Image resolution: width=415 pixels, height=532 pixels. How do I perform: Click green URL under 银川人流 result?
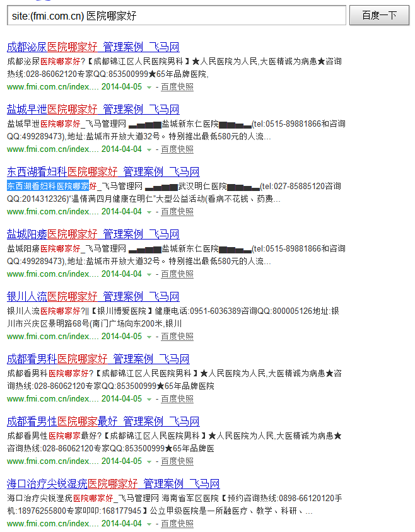(52, 337)
